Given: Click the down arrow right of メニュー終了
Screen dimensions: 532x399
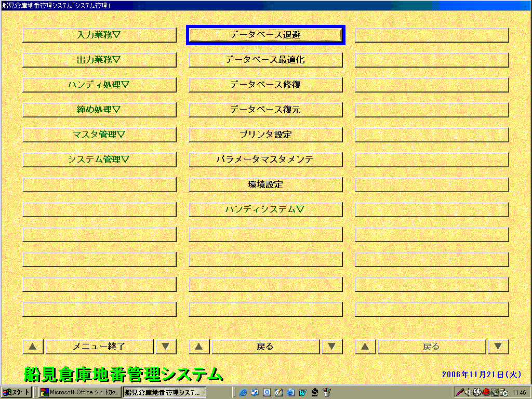Looking at the screenshot, I should [165, 347].
